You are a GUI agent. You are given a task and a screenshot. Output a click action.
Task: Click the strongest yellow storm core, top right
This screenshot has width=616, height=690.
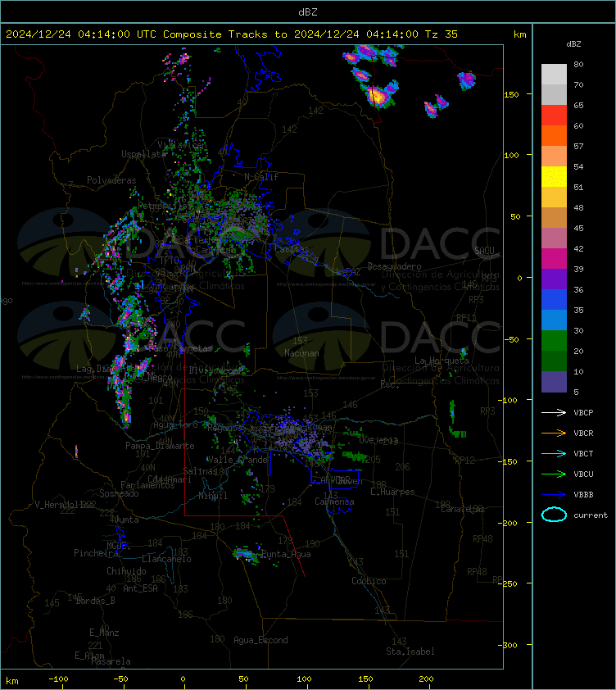point(377,96)
